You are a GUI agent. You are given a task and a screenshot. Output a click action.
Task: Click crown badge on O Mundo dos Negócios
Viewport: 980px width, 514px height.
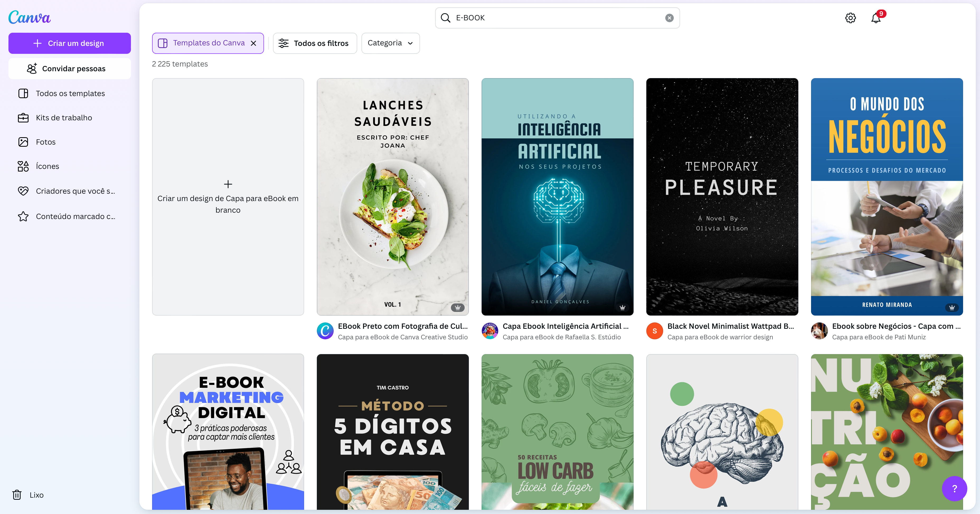[952, 308]
